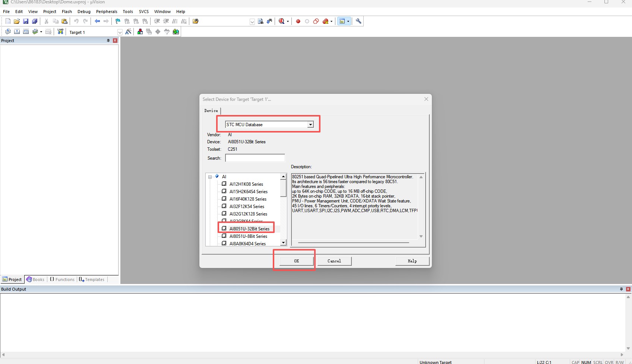
Task: Select AI8051U-8Bit Series device
Action: (248, 236)
